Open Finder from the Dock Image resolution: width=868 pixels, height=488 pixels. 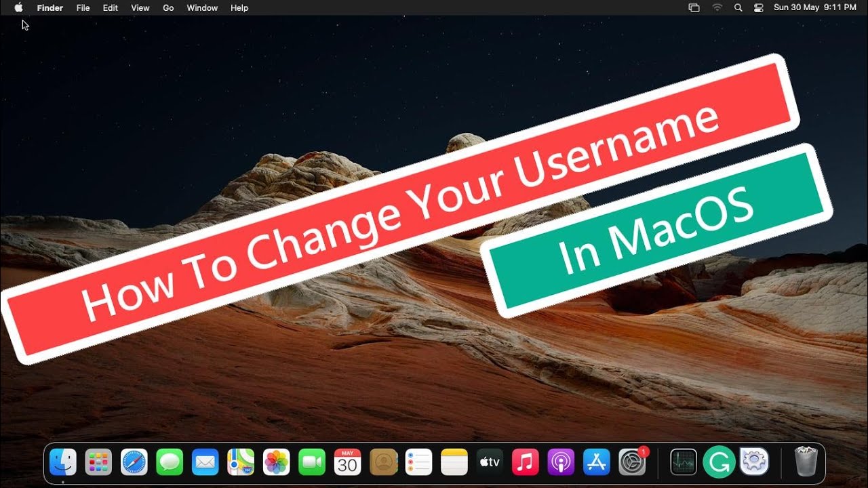pyautogui.click(x=63, y=462)
